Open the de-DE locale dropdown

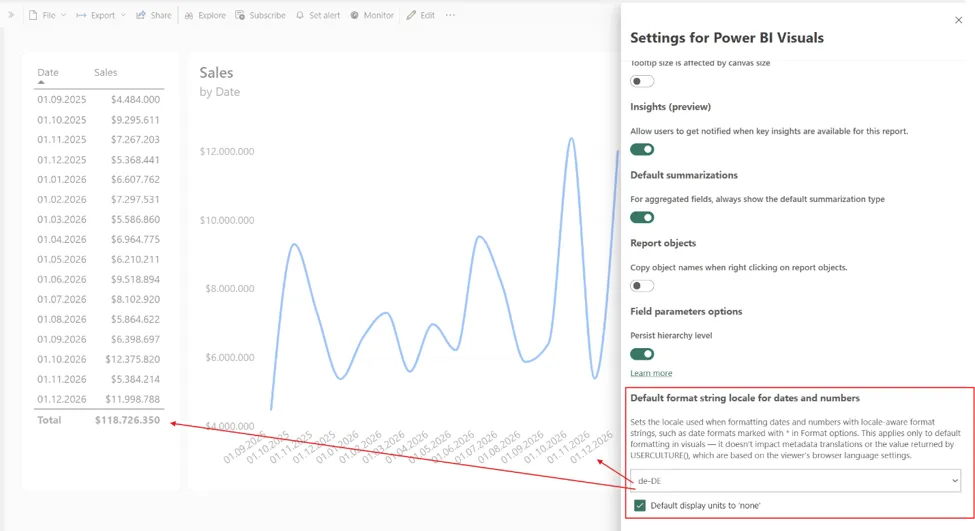pos(795,481)
